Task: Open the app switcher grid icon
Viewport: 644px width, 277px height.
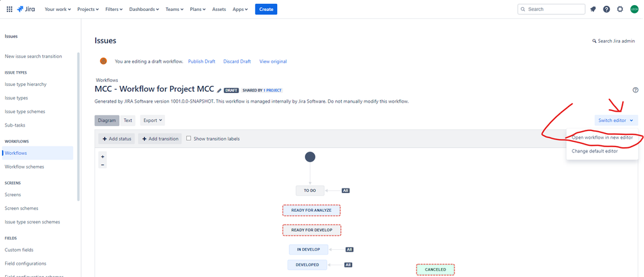Action: pos(10,9)
